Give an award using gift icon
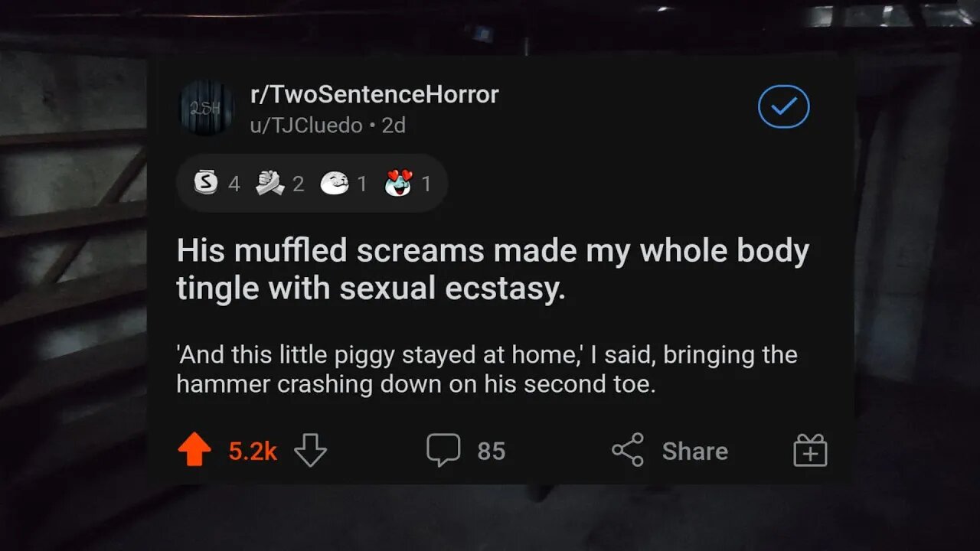Screen dimensions: 980x551 [810, 450]
